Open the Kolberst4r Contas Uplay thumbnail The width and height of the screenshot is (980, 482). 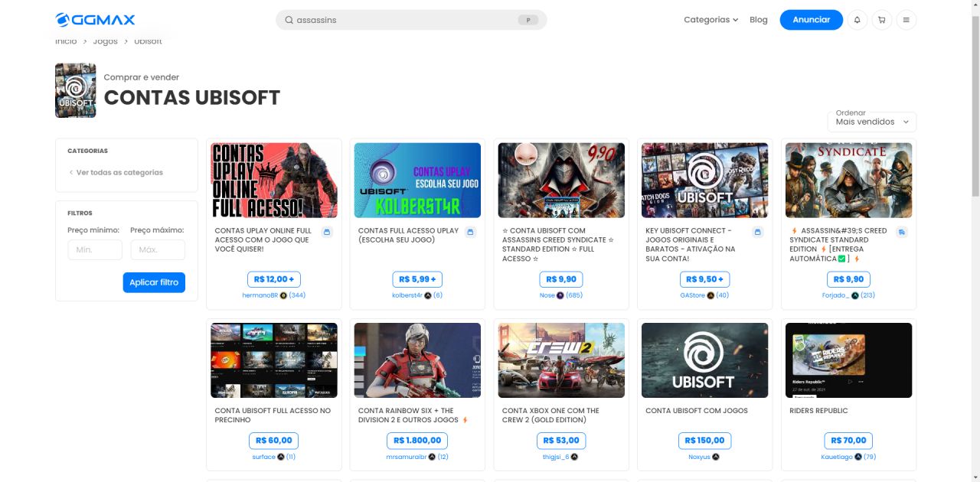click(417, 181)
